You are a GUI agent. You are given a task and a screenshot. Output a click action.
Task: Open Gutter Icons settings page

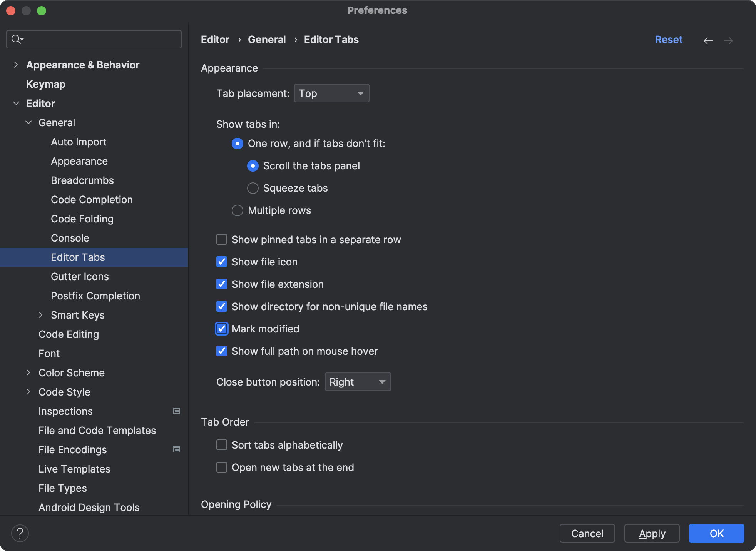(x=80, y=277)
